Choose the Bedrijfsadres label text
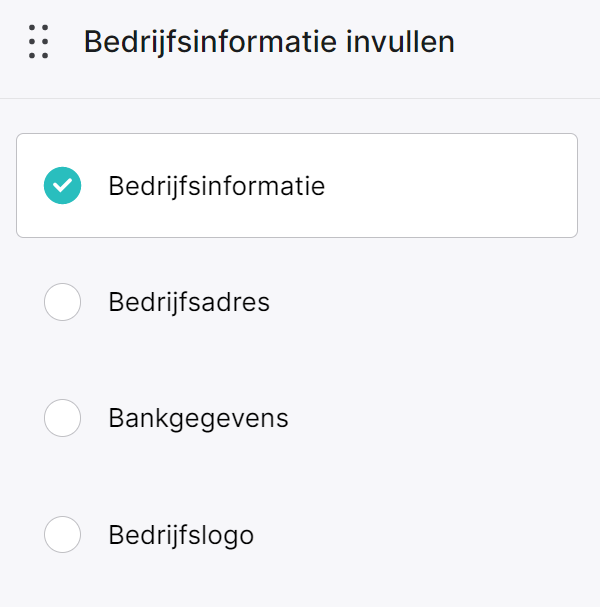The image size is (600, 607). pyautogui.click(x=189, y=302)
